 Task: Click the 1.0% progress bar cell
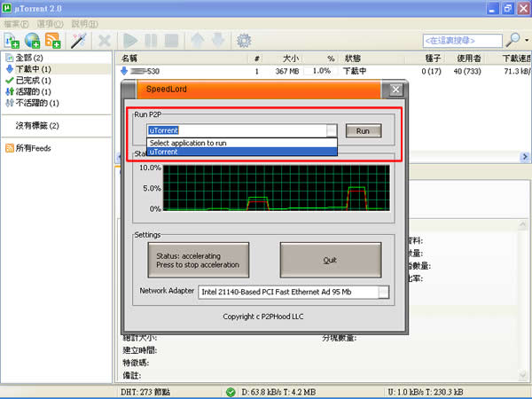point(321,71)
